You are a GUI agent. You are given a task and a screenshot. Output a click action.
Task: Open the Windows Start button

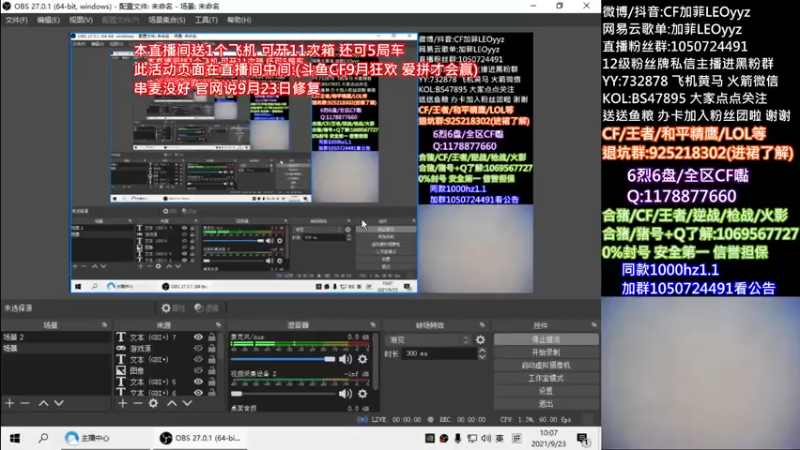pos(15,438)
